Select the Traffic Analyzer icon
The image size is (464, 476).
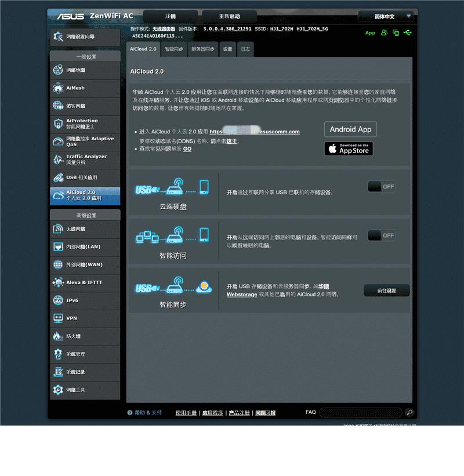coord(58,159)
